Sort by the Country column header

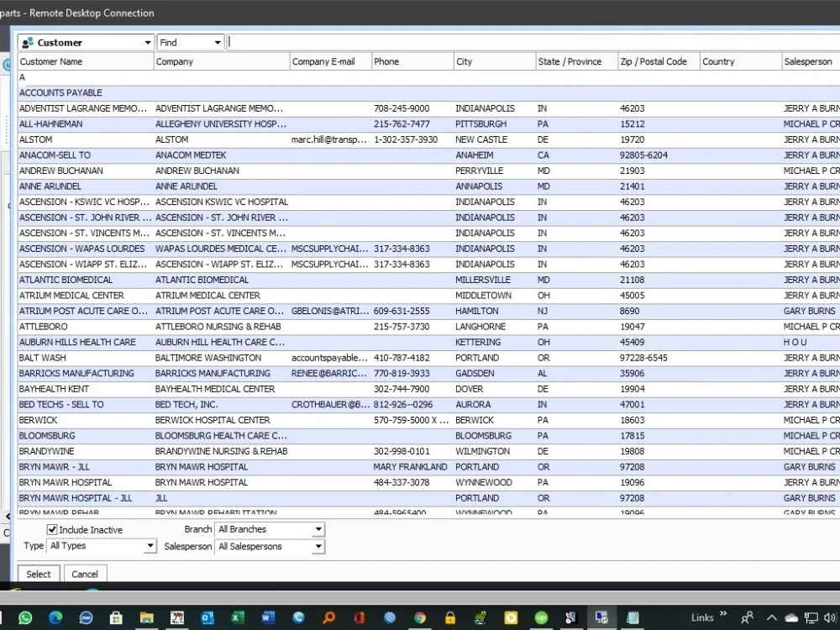coord(740,61)
